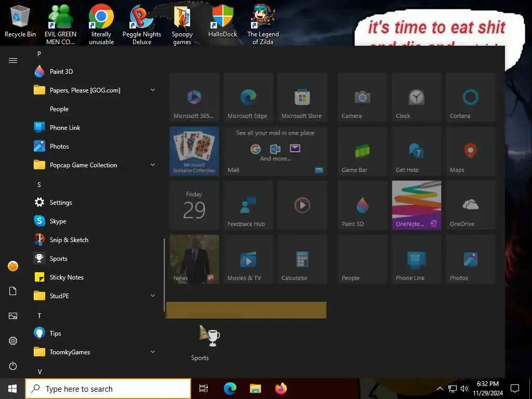
Task: Open Task View on the taskbar
Action: click(x=204, y=389)
